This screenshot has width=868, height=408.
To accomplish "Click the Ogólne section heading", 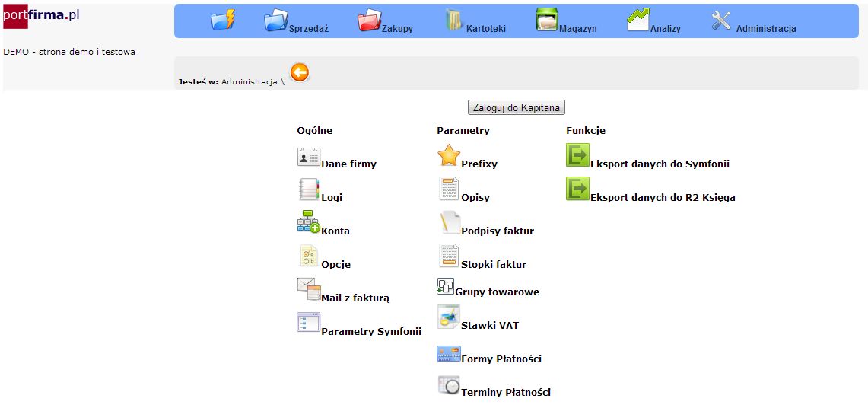I will (x=314, y=131).
